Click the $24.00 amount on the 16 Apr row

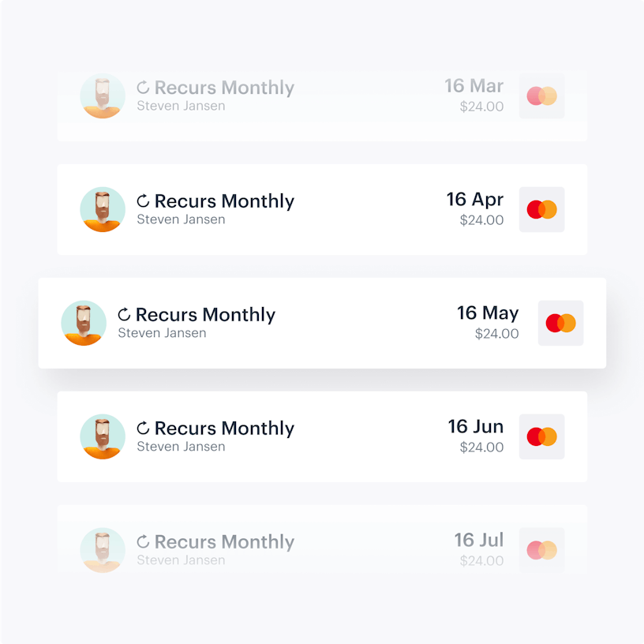(482, 220)
